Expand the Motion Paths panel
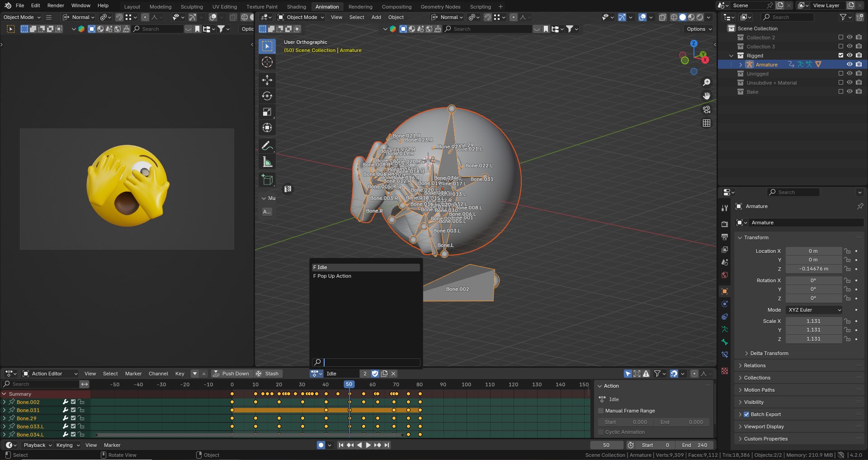Screen dimensions: 868x460 [740, 390]
